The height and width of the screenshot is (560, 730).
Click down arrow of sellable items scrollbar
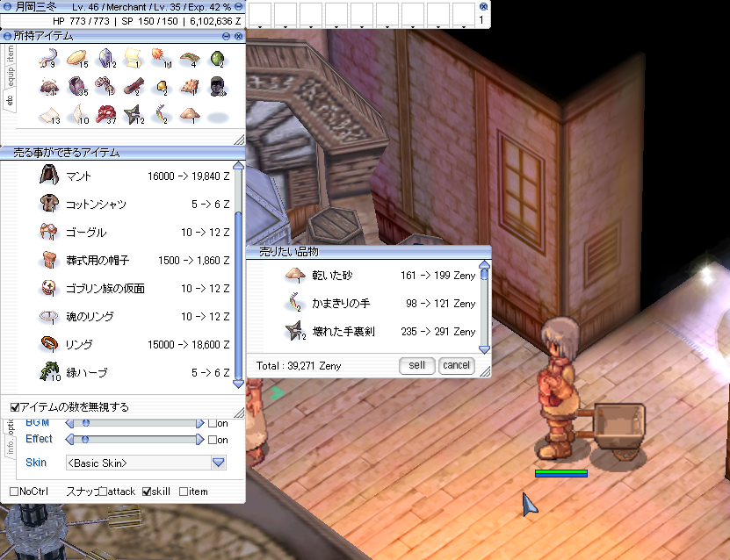point(239,384)
